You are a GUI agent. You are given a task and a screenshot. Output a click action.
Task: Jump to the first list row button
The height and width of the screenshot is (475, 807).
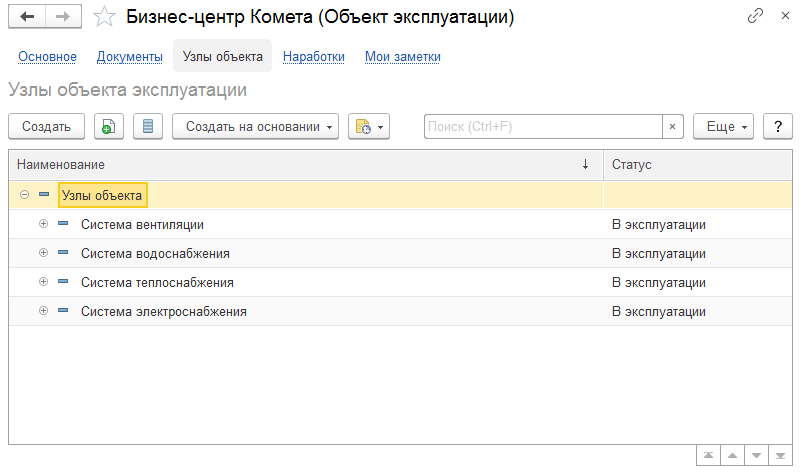(x=708, y=455)
